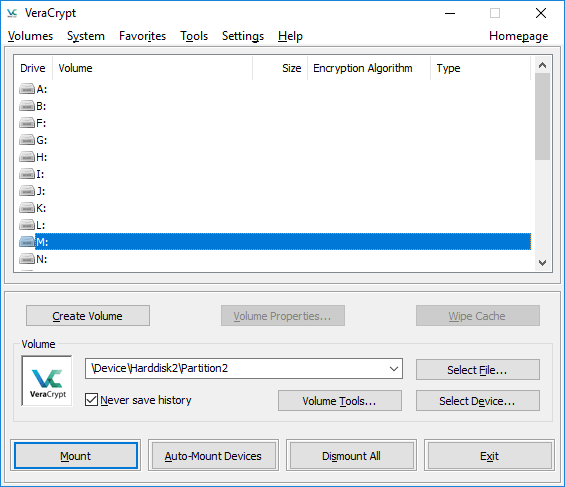Open the Tools menu

pos(194,36)
